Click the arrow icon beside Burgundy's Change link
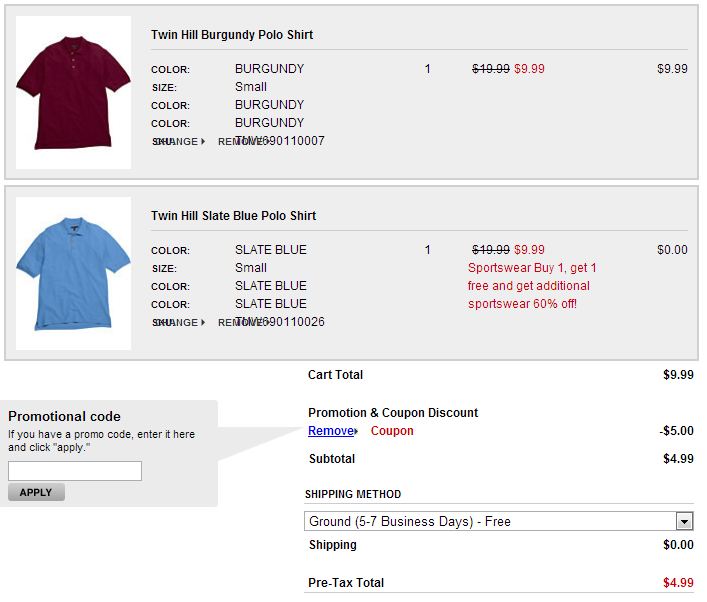This screenshot has height=602, width=707. (203, 142)
